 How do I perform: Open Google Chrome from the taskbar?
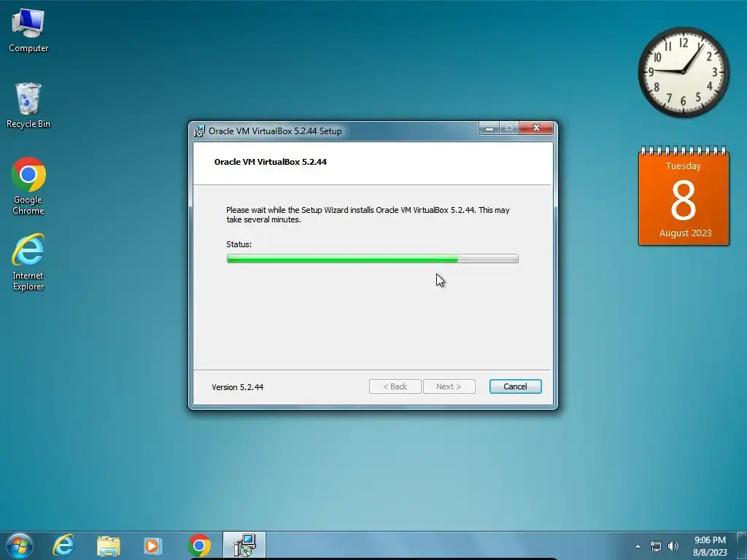[x=198, y=545]
